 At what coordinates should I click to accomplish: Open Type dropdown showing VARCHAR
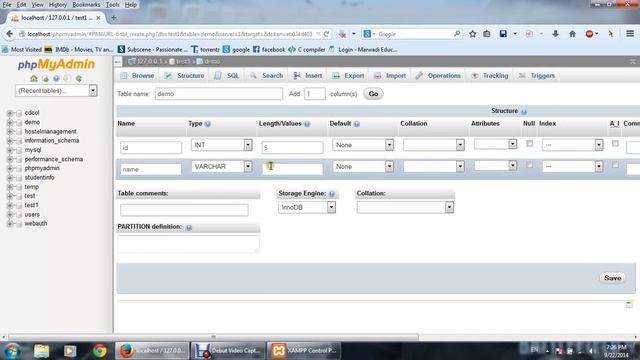point(222,167)
